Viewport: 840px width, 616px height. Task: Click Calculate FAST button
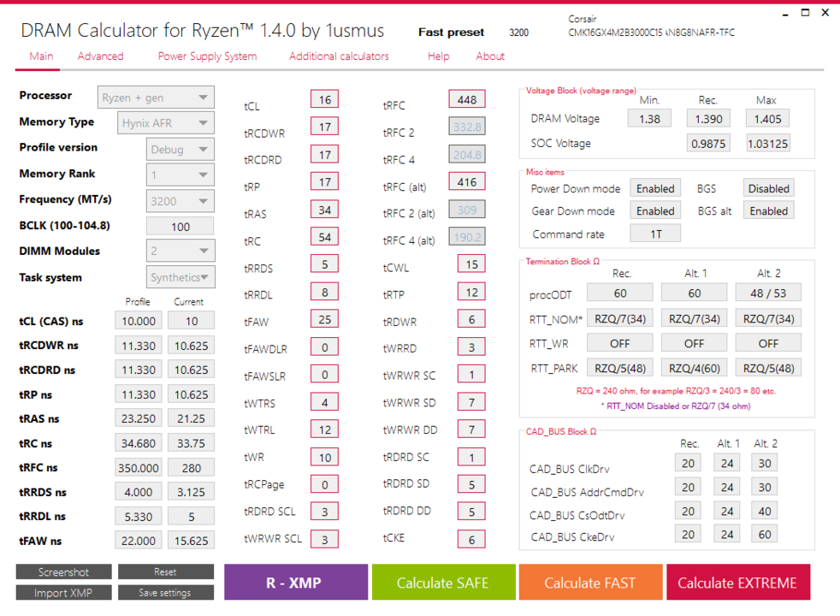click(x=590, y=583)
